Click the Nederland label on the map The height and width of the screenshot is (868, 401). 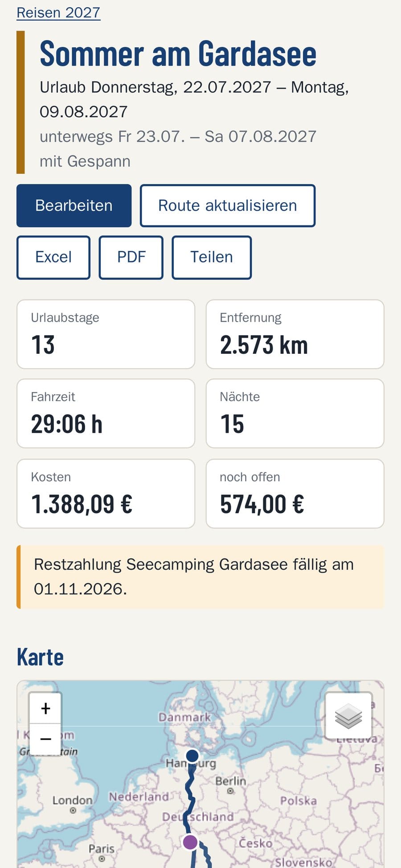pos(139,796)
